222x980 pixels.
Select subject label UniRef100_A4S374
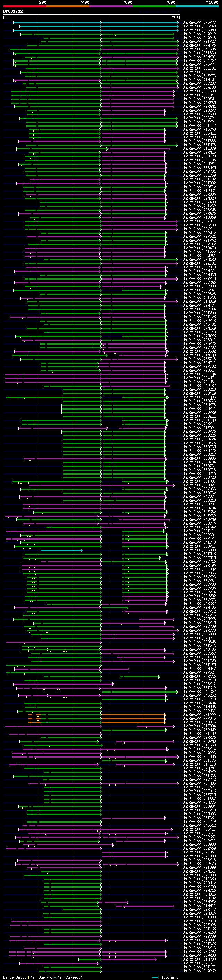click(199, 496)
